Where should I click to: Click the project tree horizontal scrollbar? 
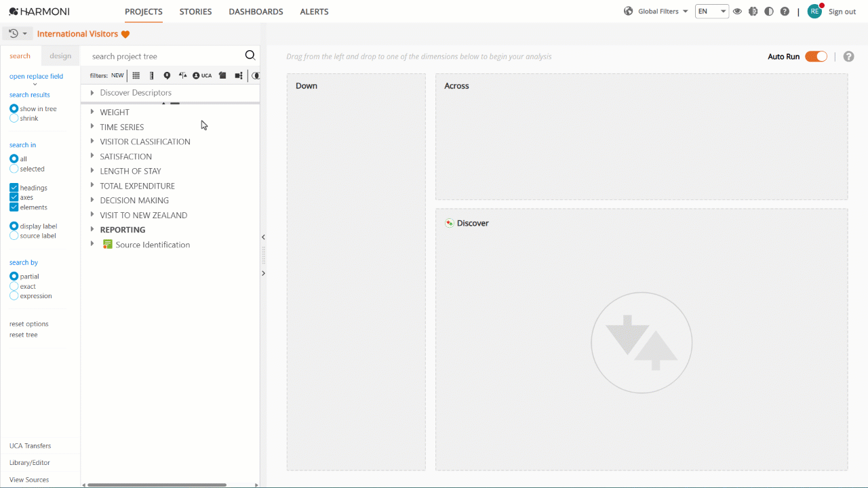[157, 485]
